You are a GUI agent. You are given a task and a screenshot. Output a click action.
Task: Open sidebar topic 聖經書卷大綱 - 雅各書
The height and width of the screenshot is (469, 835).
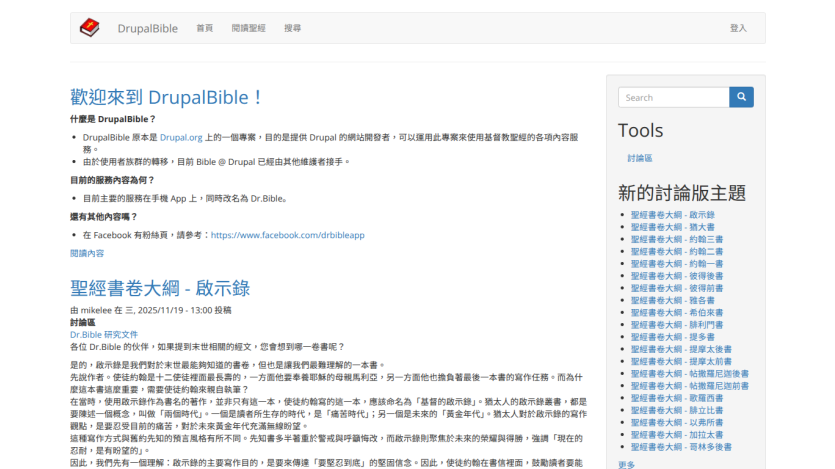point(673,300)
